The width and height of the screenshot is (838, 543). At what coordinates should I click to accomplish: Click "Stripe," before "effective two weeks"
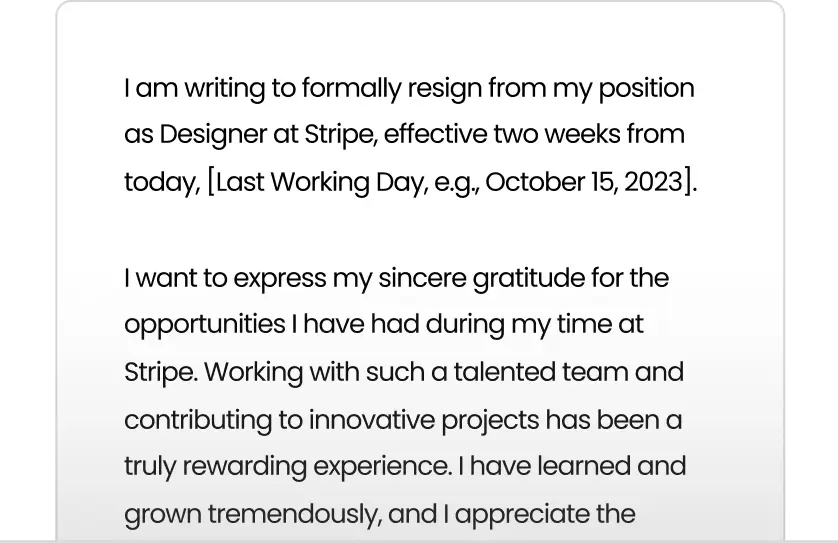[x=341, y=135]
